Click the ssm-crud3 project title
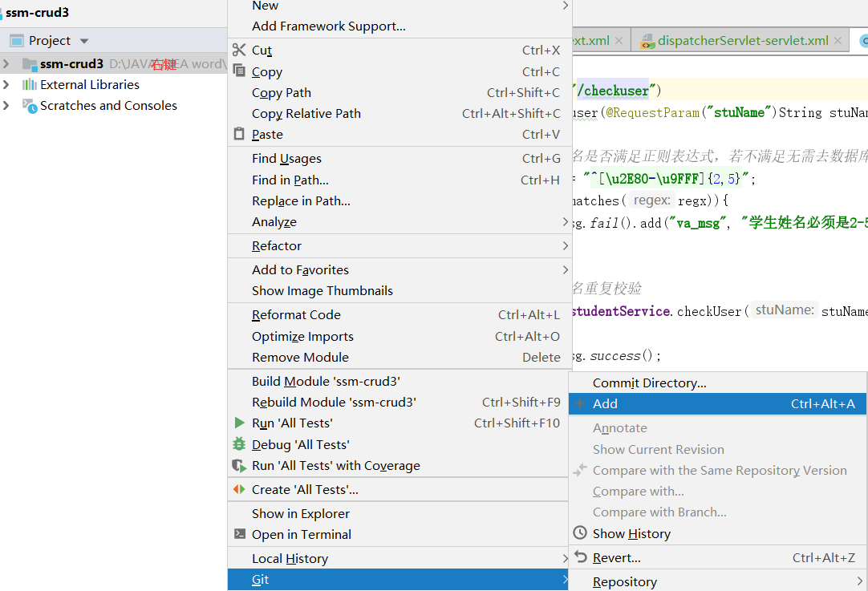Screen dimensions: 868x591 point(37,12)
